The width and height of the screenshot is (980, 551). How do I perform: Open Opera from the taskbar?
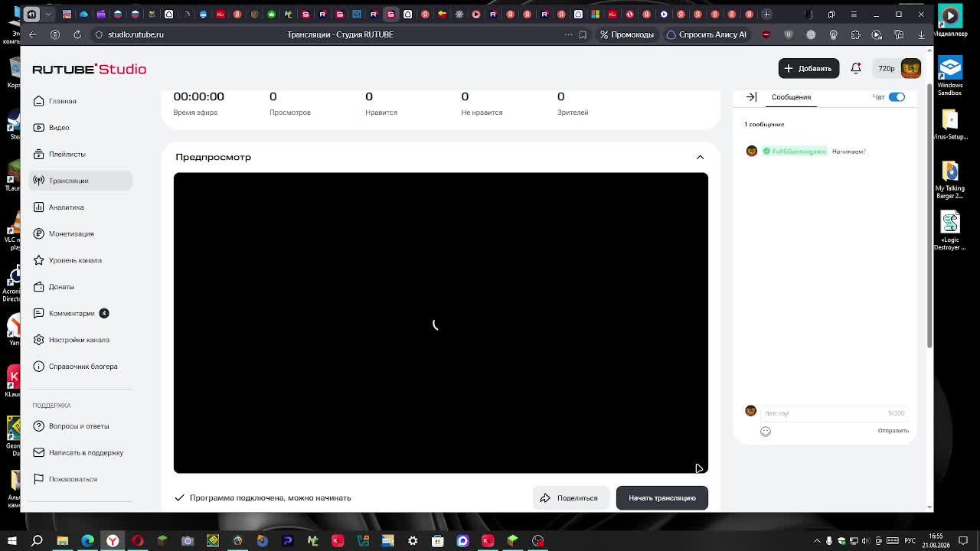pyautogui.click(x=138, y=541)
